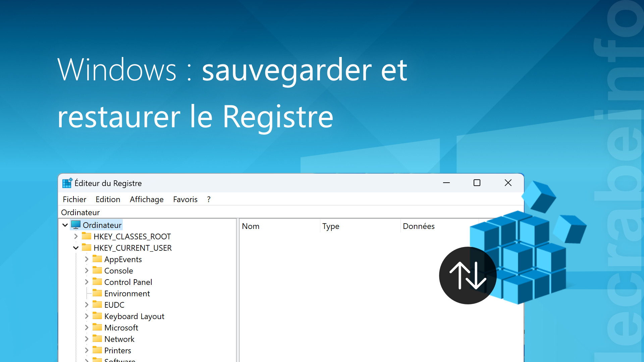Click the AppEvents folder icon
Viewport: 644px width, 362px height.
(97, 259)
